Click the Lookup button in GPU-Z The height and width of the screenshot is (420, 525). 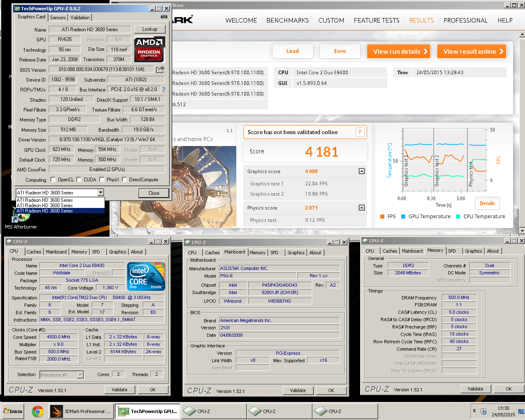click(x=150, y=29)
